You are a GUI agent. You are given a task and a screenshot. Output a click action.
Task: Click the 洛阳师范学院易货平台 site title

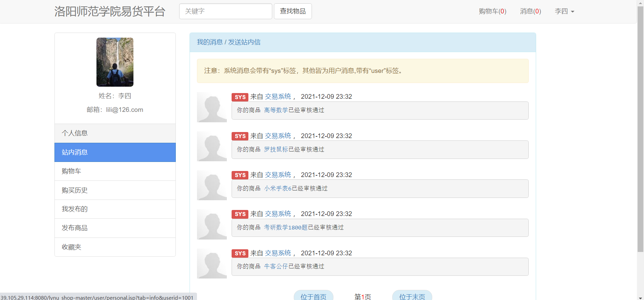[x=110, y=11]
